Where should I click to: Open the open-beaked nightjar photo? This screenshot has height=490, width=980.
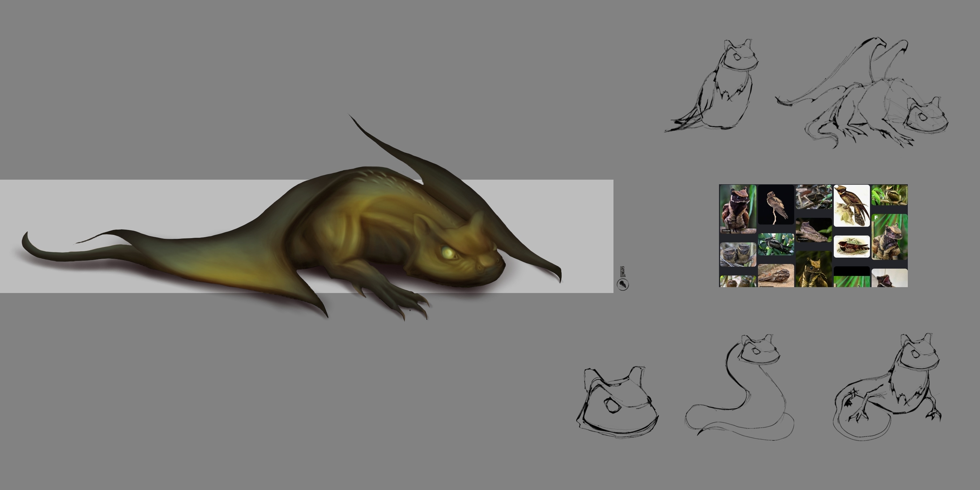point(889,278)
